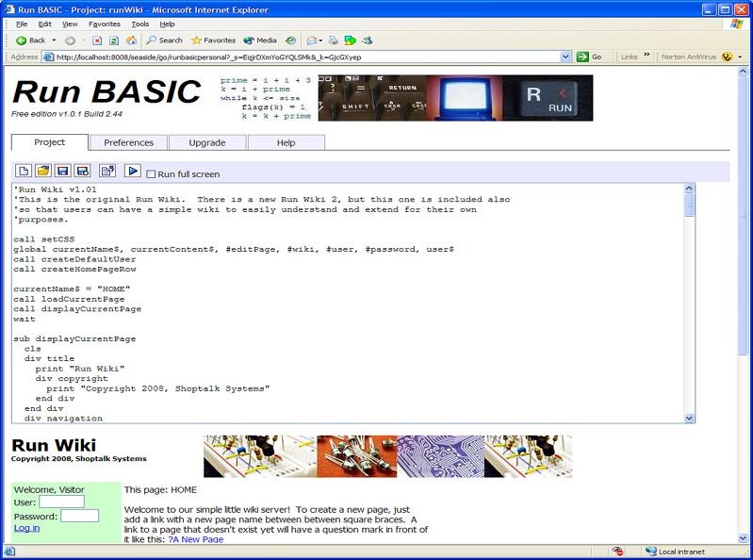Go to the browser Home page icon
The width and height of the screenshot is (753, 560).
[x=131, y=41]
